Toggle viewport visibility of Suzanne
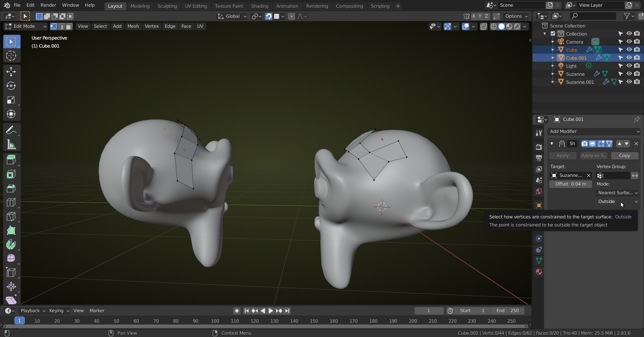644x337 pixels. (629, 74)
